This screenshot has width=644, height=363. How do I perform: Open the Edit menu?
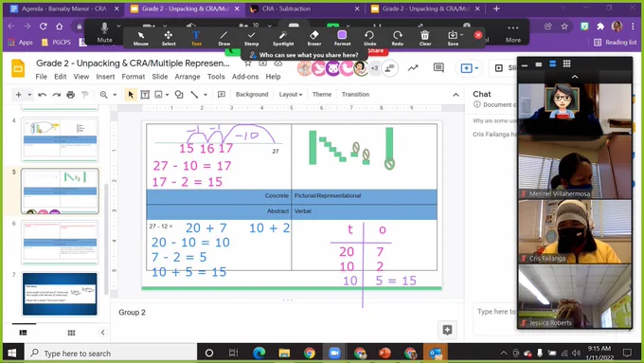[60, 77]
